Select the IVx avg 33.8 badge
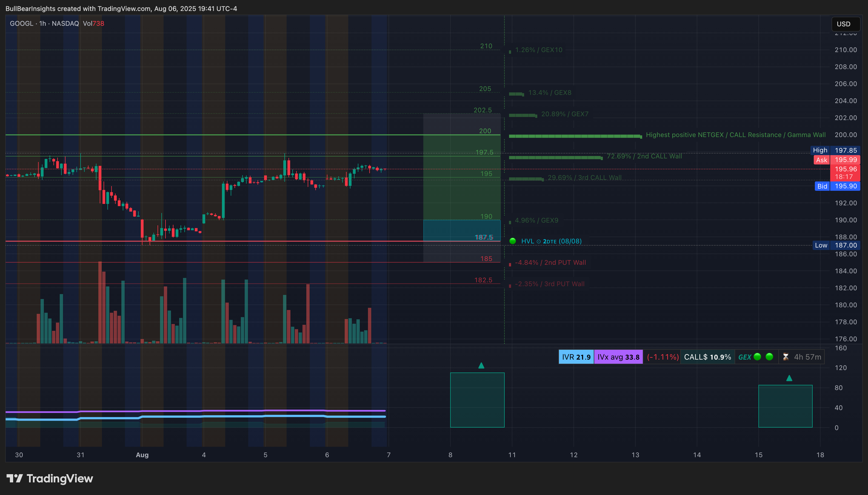Screen dimensions: 868x495 coord(618,357)
